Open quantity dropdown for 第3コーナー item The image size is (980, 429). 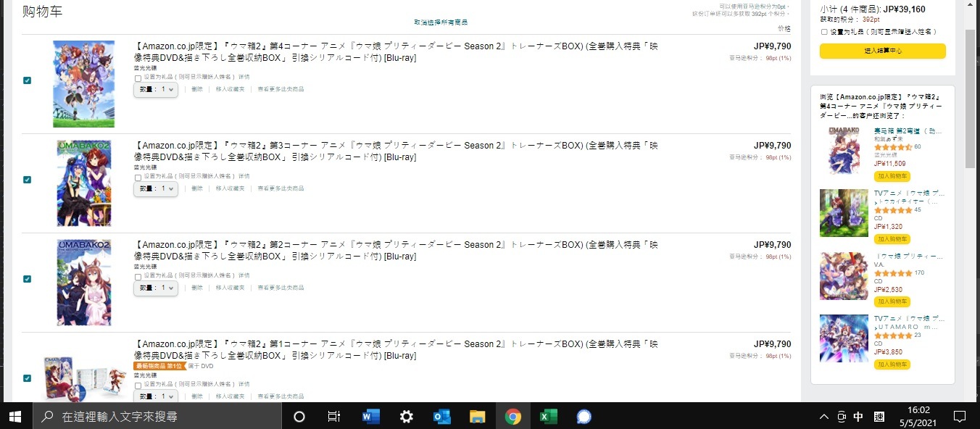(x=156, y=188)
